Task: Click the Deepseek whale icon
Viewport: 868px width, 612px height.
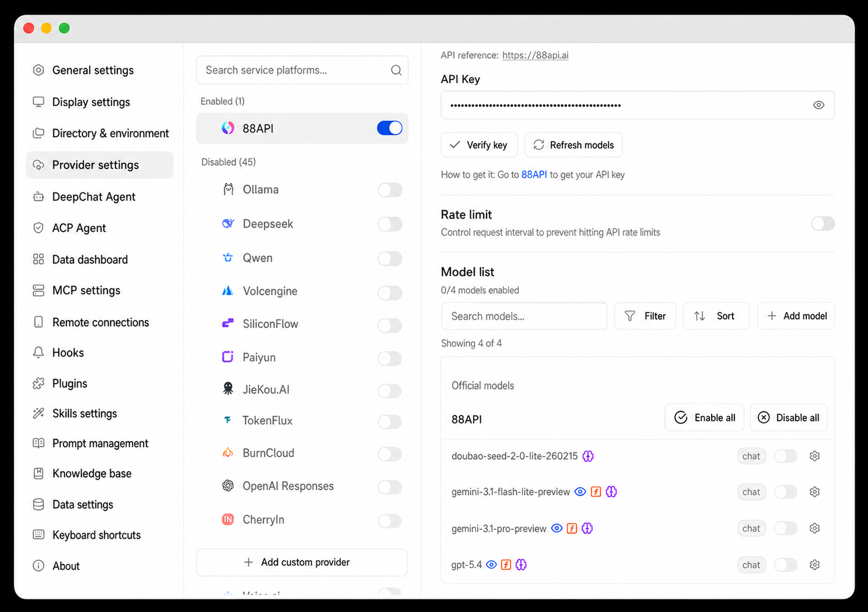Action: coord(228,224)
